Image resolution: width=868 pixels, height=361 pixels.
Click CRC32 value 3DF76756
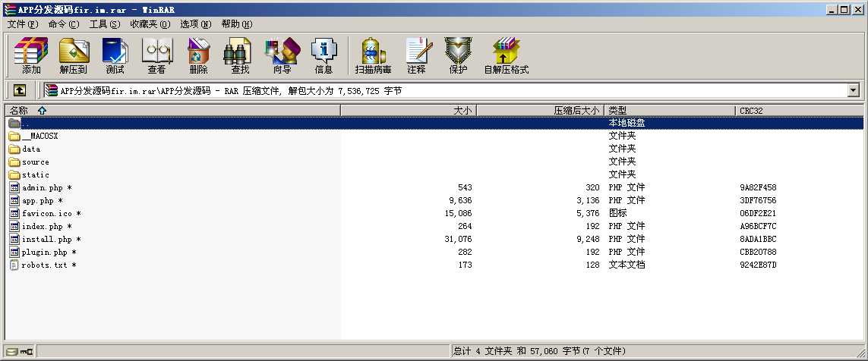[758, 201]
